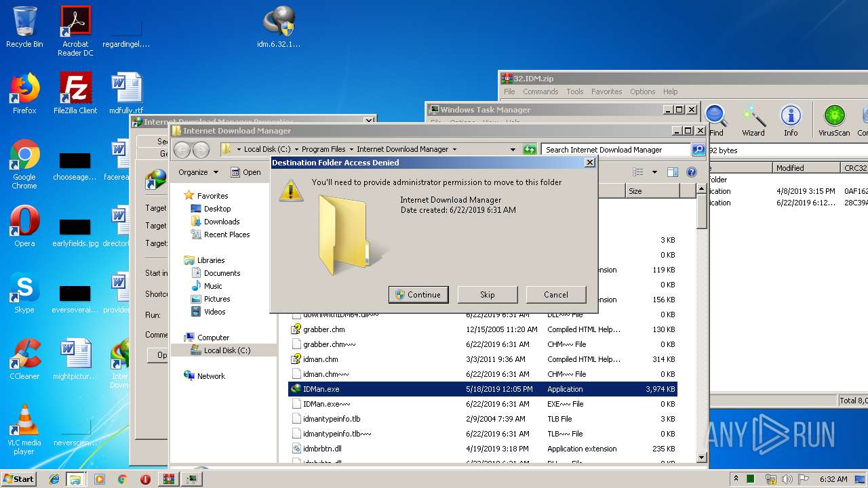Cancel the Destination Folder Access Denied dialog

(x=556, y=294)
